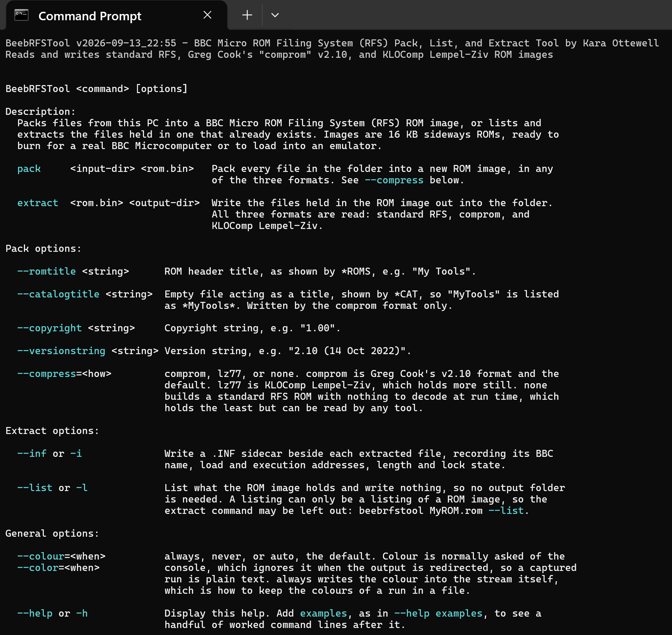Click '"2.10 (14 Oct 2022)"' example string
672x635 pixels.
(347, 351)
